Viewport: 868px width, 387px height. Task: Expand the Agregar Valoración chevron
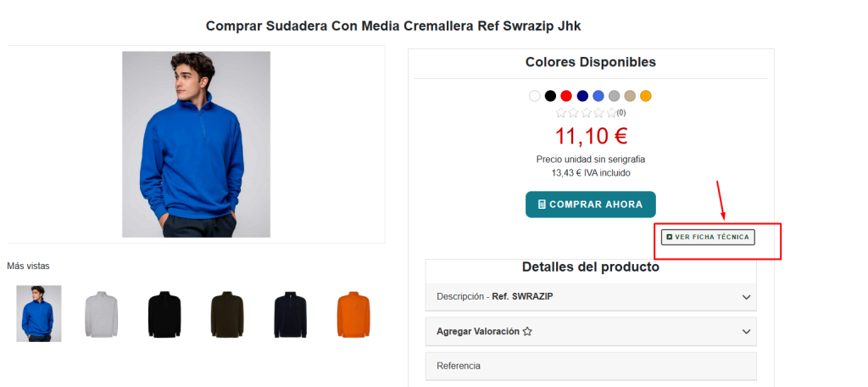point(746,332)
